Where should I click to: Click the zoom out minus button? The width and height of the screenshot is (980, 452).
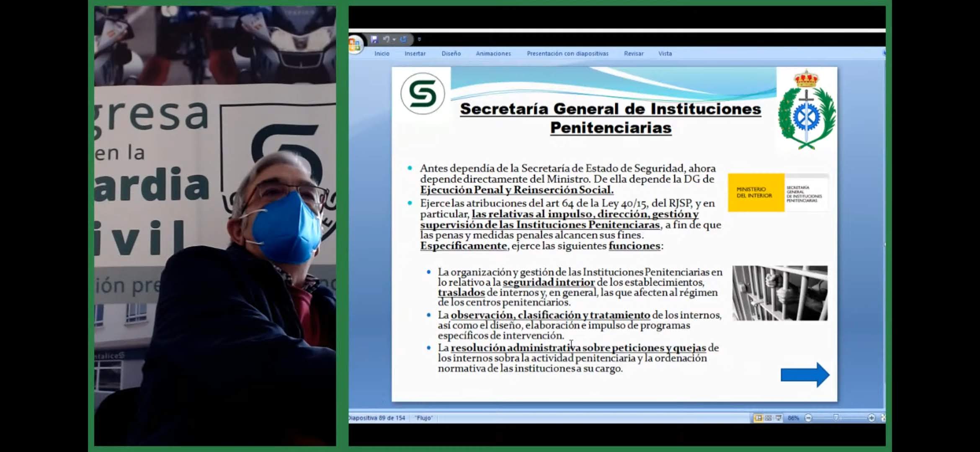[808, 418]
